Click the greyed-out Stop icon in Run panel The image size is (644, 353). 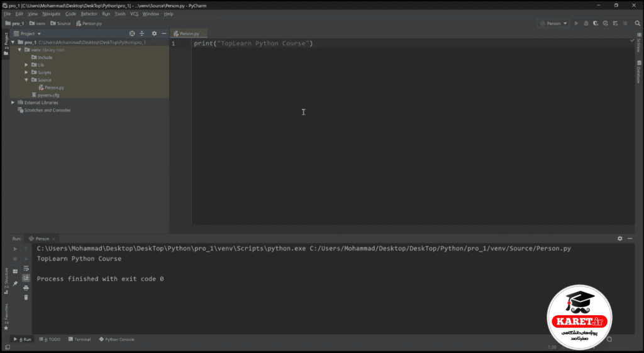point(15,259)
